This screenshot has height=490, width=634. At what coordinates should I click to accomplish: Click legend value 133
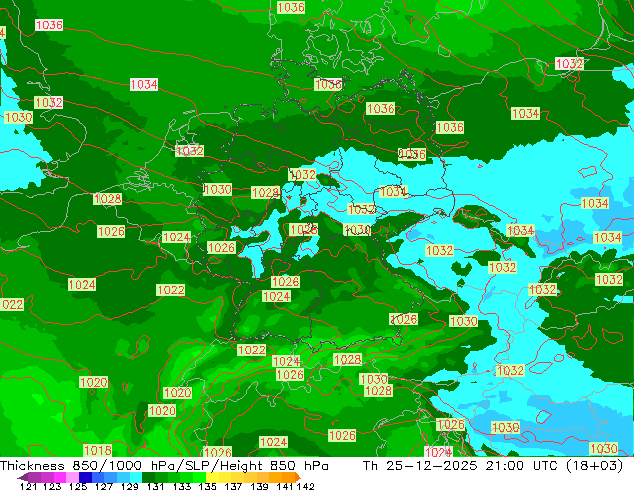[182, 486]
